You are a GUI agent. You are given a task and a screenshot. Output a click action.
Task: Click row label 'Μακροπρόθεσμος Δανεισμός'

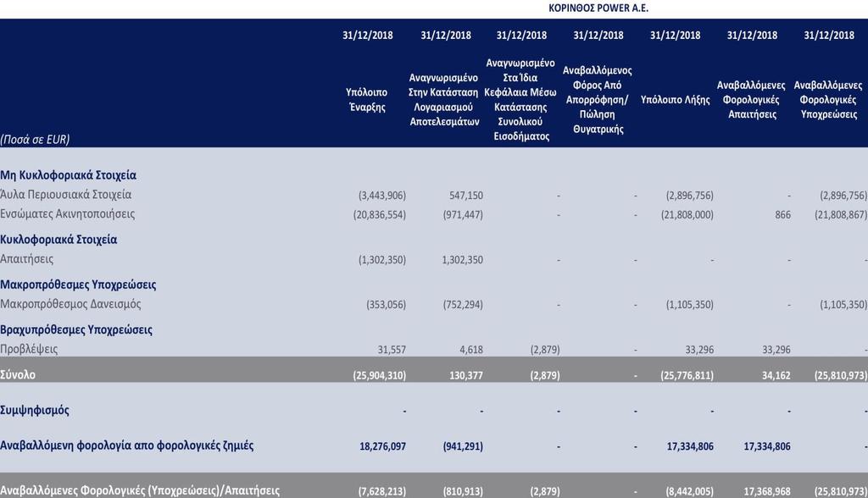(x=70, y=304)
